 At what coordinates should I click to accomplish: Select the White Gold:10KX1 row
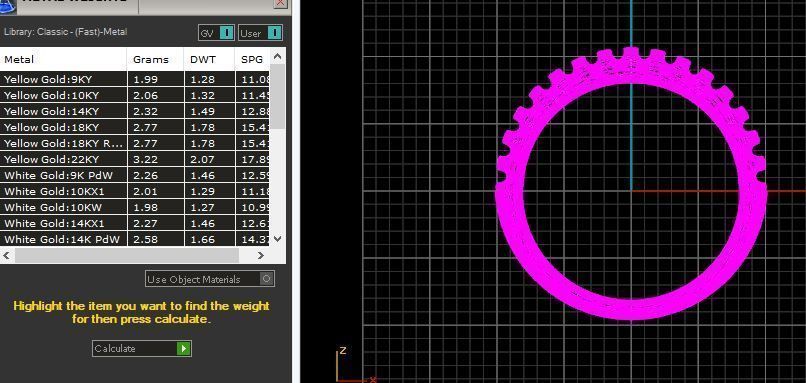click(x=135, y=191)
